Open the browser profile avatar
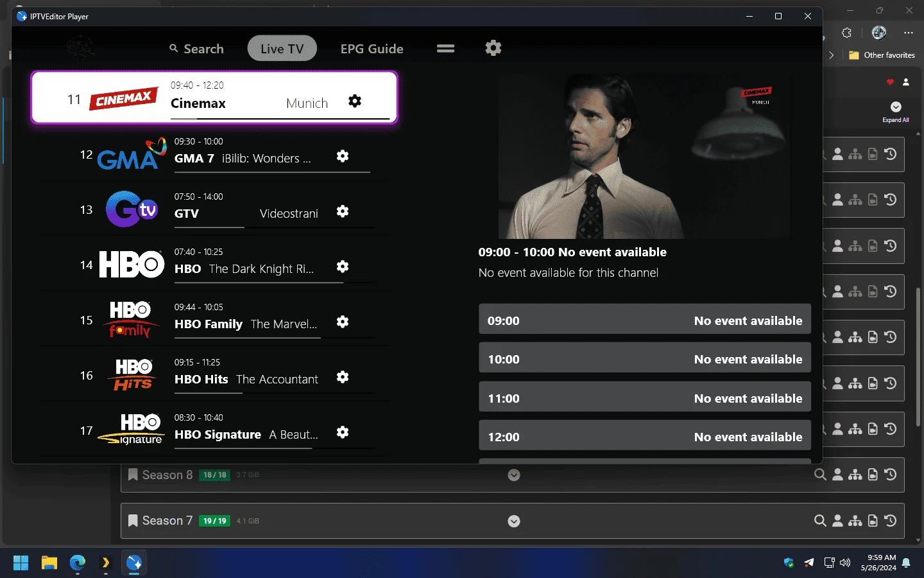 point(879,33)
